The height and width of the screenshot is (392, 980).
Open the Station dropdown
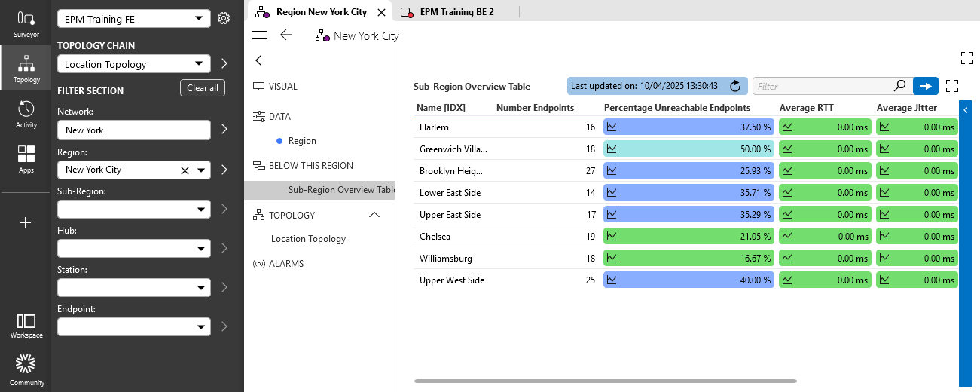pyautogui.click(x=134, y=287)
